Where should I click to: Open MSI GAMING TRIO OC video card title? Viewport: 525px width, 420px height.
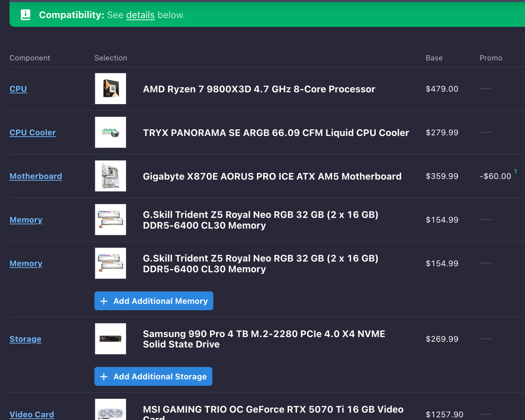[273, 410]
